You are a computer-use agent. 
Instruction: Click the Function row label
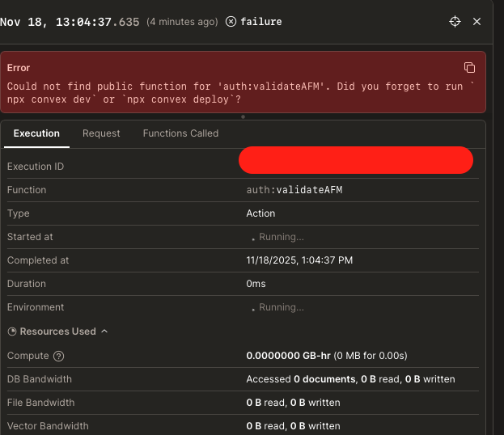click(27, 190)
